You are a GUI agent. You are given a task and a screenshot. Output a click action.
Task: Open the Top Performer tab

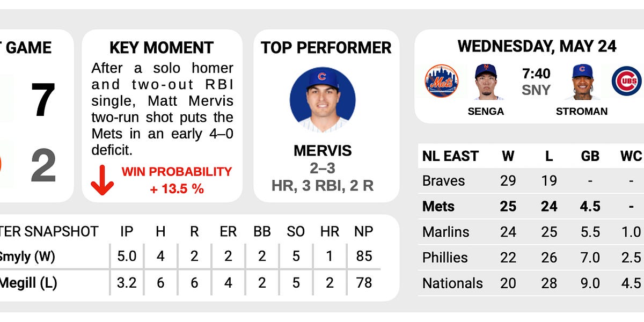(325, 48)
